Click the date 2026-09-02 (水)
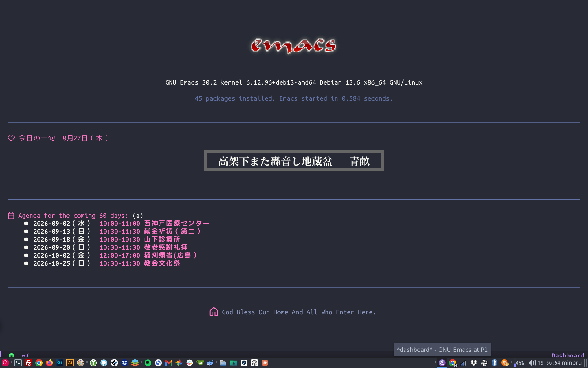 coord(62,224)
